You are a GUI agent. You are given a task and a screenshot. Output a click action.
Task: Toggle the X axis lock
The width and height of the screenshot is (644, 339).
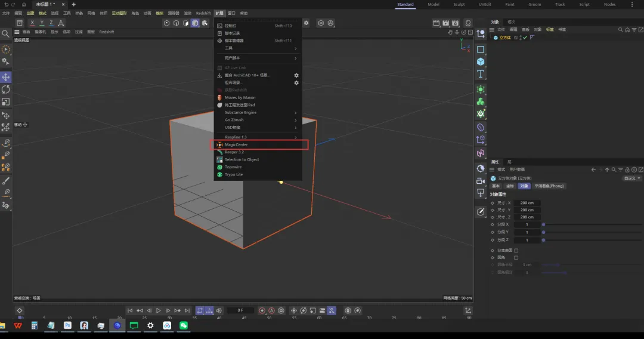[32, 23]
